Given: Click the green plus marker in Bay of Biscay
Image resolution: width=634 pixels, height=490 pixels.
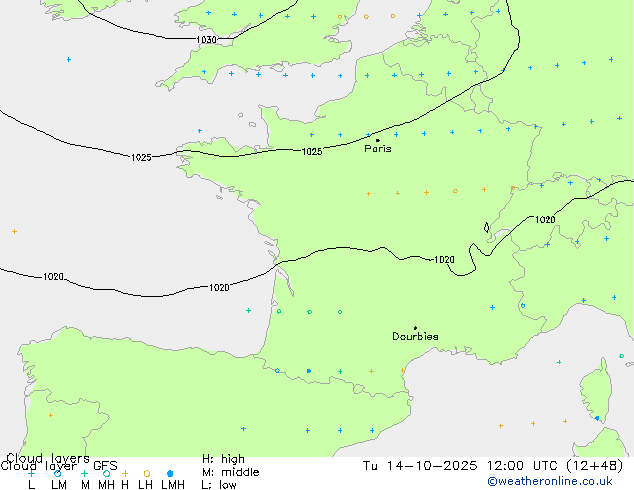Looking at the screenshot, I should tap(248, 310).
